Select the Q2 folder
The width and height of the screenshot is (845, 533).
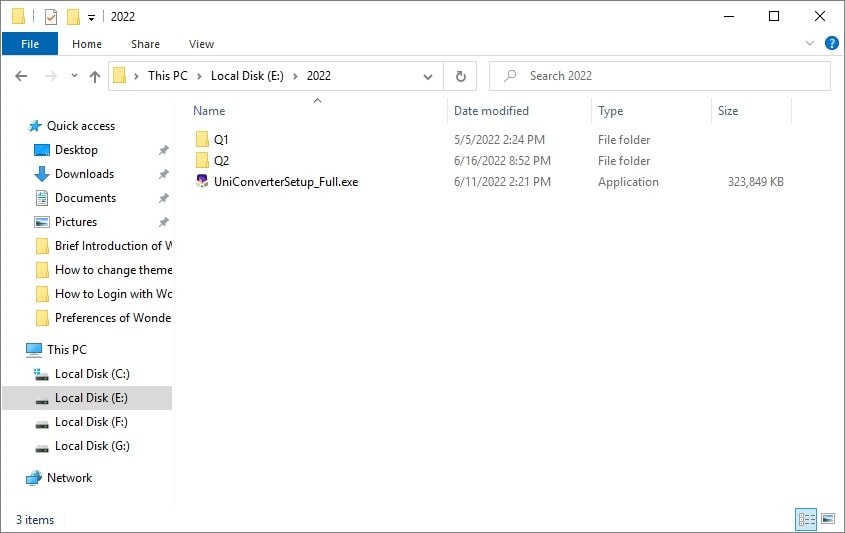(x=221, y=161)
